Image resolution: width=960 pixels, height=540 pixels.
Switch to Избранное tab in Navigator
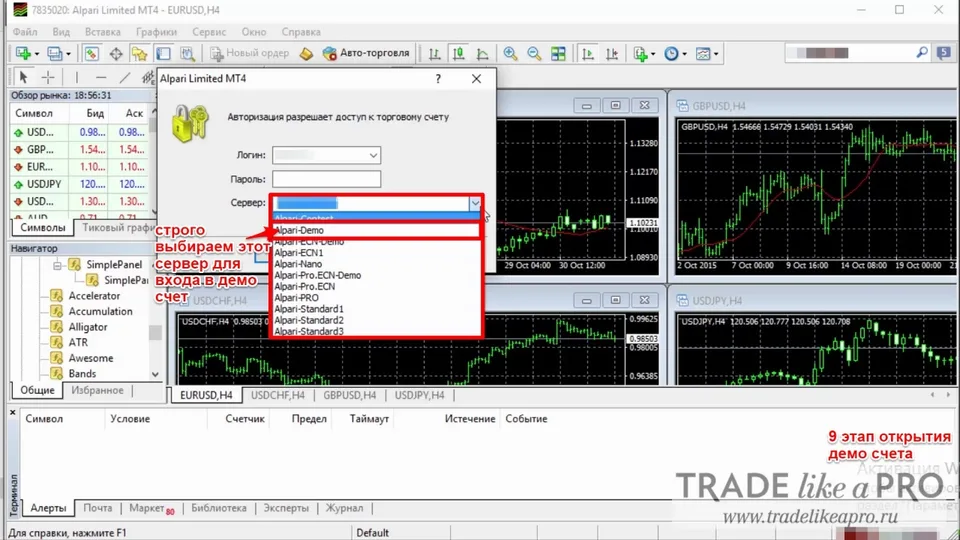click(x=97, y=390)
